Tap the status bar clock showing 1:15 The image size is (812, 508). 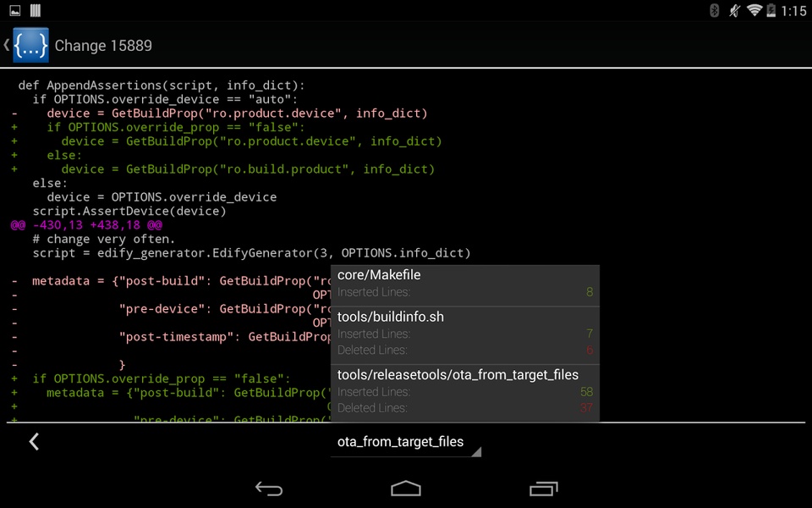[x=794, y=10]
